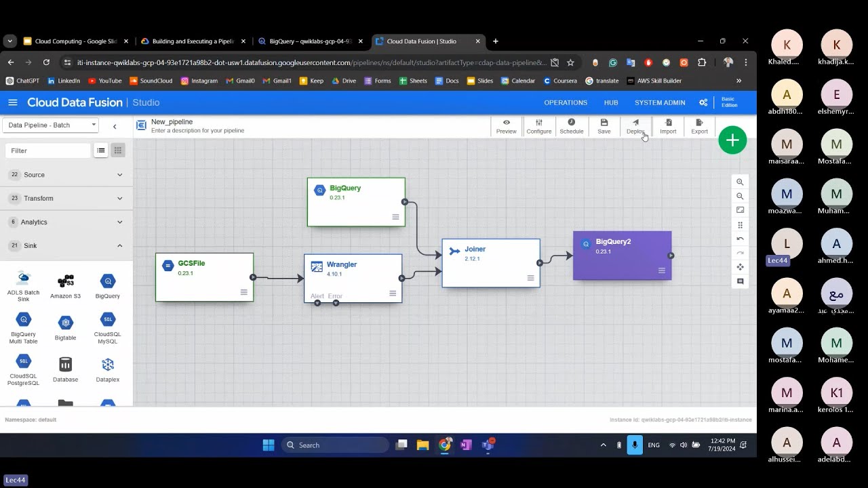The width and height of the screenshot is (868, 488).
Task: Expand the Source plugin section
Action: (x=66, y=175)
